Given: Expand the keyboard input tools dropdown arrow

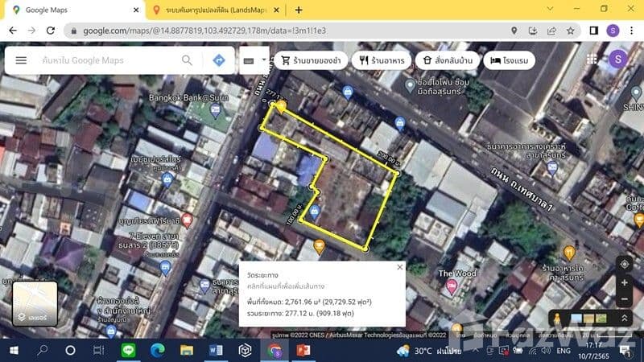Looking at the screenshot, I should (x=263, y=60).
